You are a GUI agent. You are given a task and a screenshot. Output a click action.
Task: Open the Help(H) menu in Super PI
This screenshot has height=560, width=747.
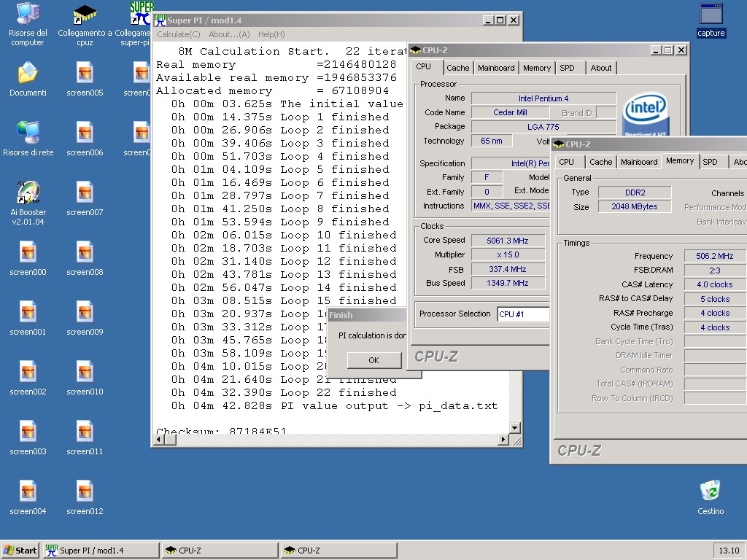coord(271,34)
